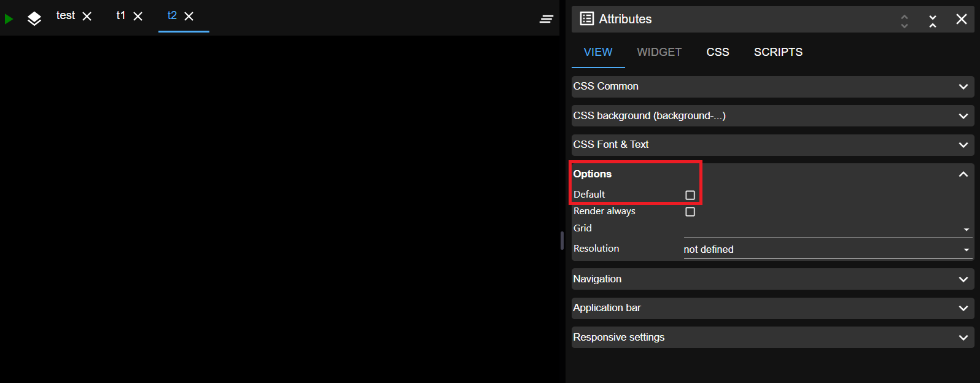Close the t2 view tab

(189, 17)
